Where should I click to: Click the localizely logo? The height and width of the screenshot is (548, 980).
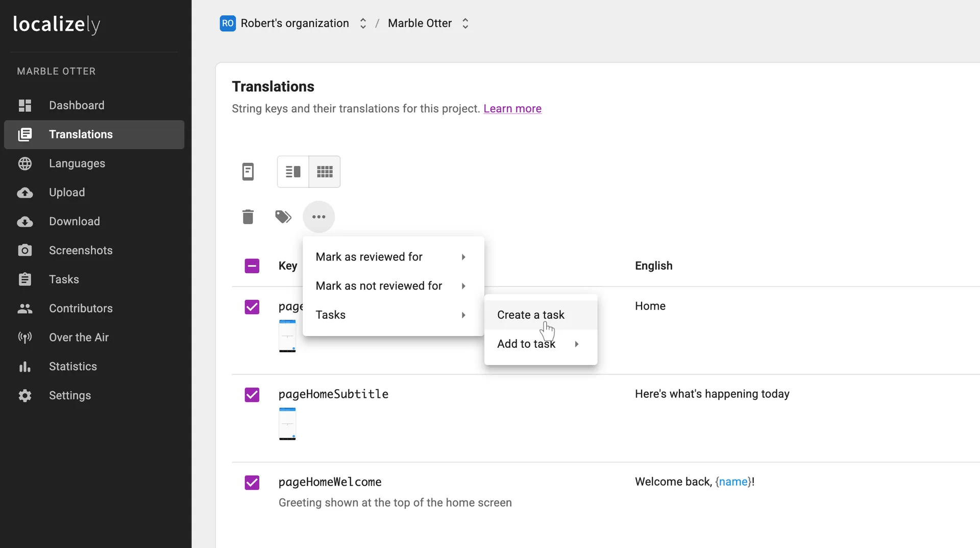(x=57, y=24)
